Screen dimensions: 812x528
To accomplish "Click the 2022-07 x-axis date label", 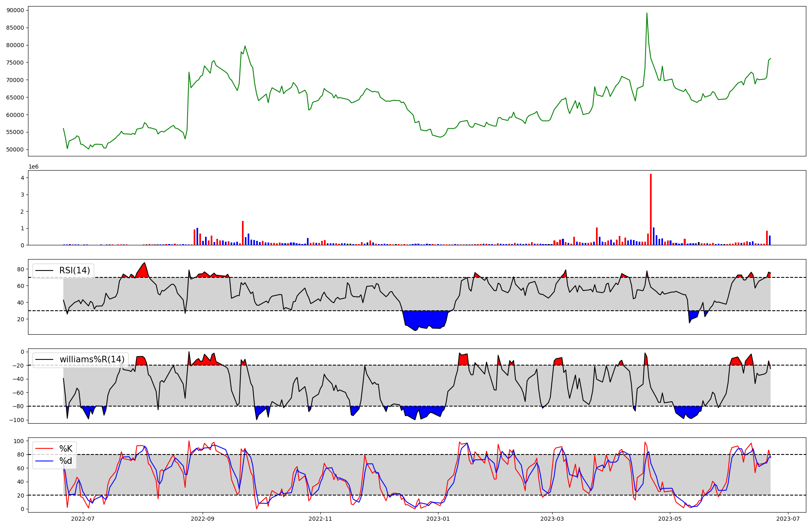I will tap(83, 519).
